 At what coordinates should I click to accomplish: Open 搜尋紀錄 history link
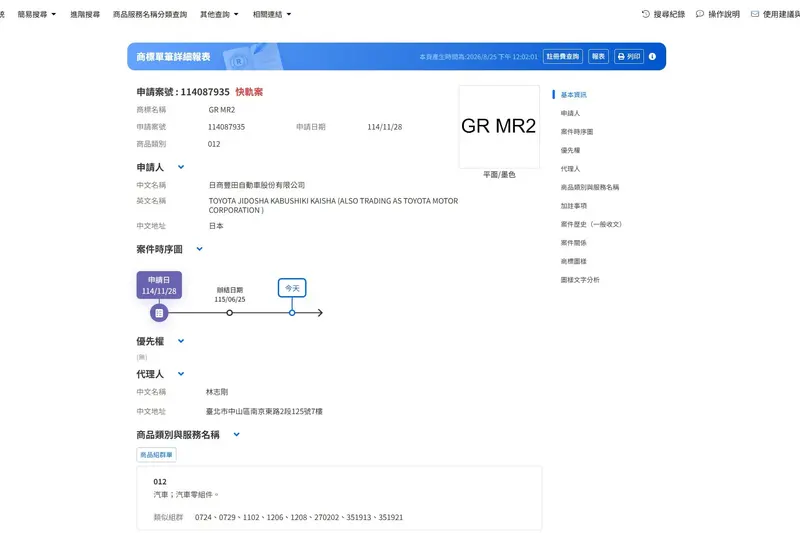(x=663, y=14)
